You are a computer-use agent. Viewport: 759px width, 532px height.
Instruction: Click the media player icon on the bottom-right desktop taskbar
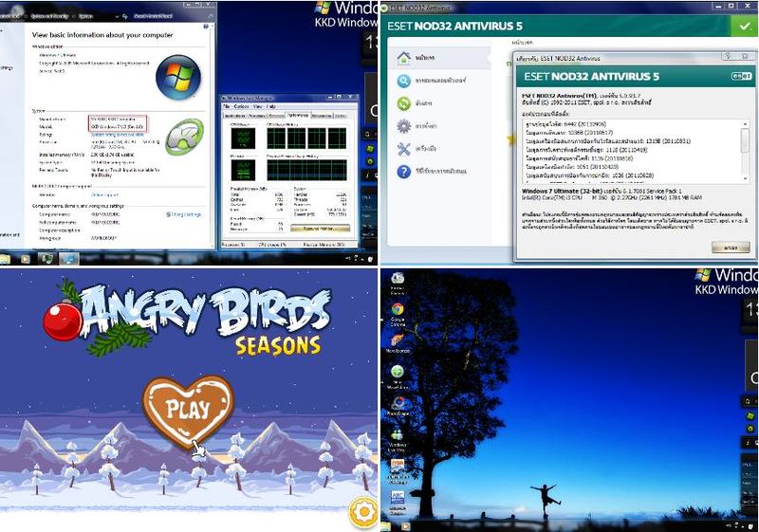tap(405, 526)
